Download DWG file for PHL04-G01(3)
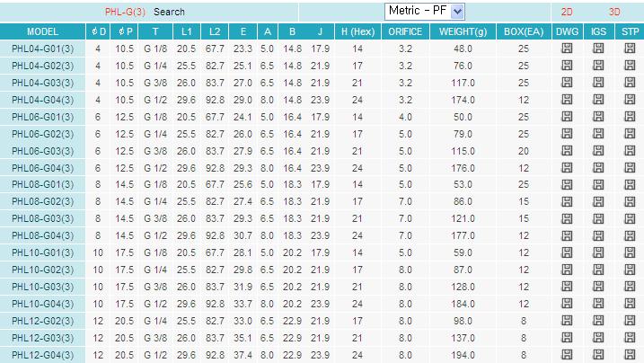This screenshot has height=363, width=644. pyautogui.click(x=568, y=49)
